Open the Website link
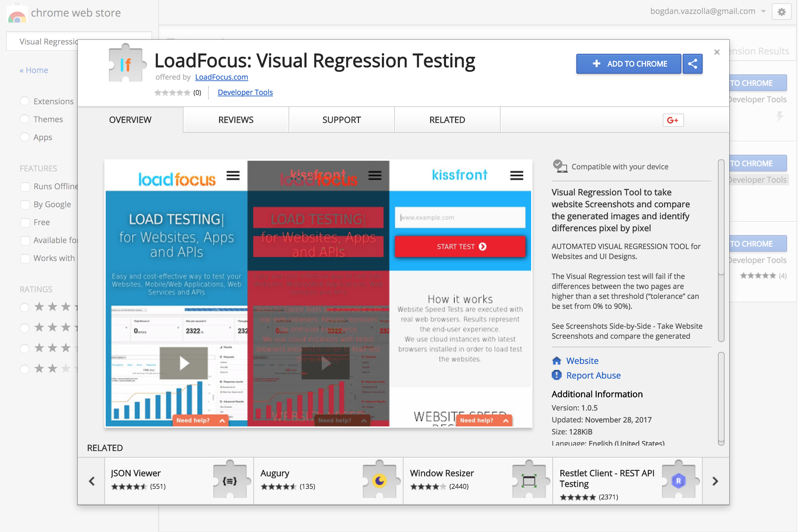This screenshot has width=807, height=532. click(x=582, y=361)
